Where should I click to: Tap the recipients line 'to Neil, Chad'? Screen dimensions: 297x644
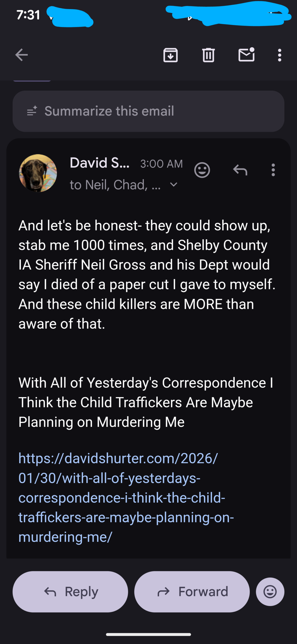pos(115,185)
